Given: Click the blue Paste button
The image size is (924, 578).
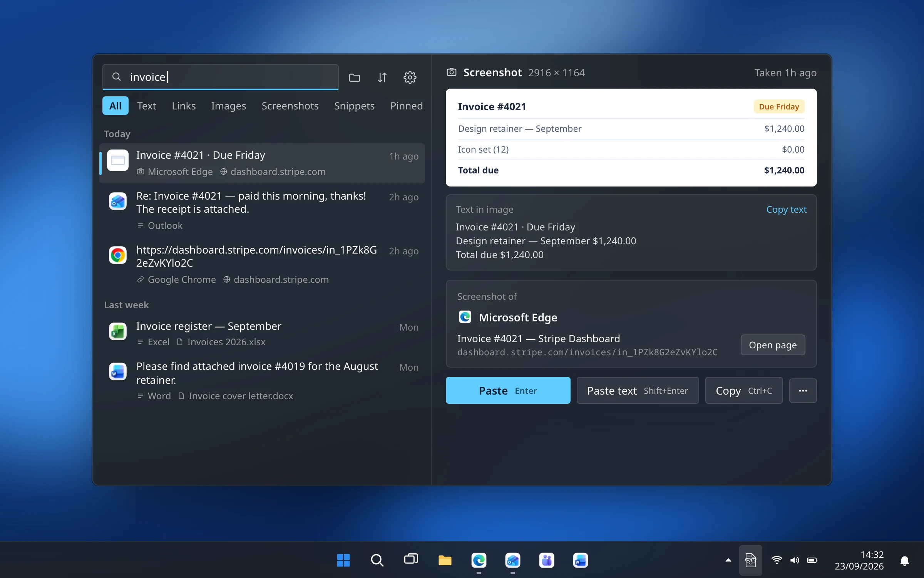Looking at the screenshot, I should tap(508, 390).
